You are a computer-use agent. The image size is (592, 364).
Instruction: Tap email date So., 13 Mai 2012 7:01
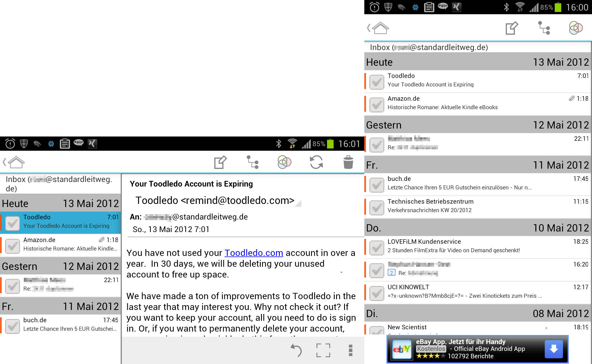171,229
